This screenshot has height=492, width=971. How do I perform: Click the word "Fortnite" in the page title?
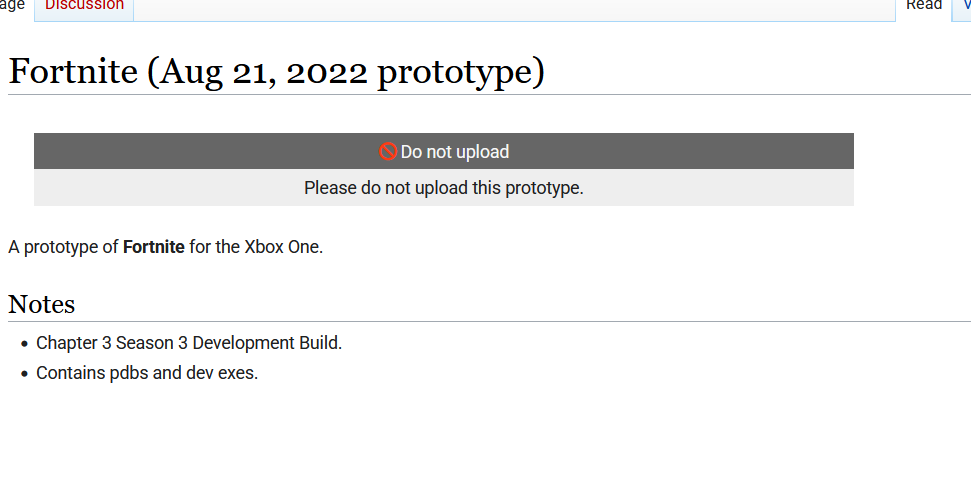point(73,71)
